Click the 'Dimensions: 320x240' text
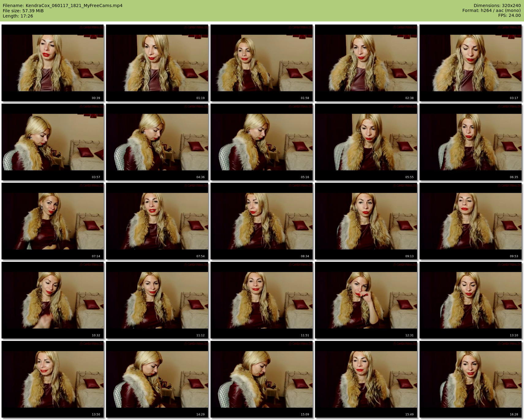This screenshot has height=420, width=524. click(x=497, y=6)
